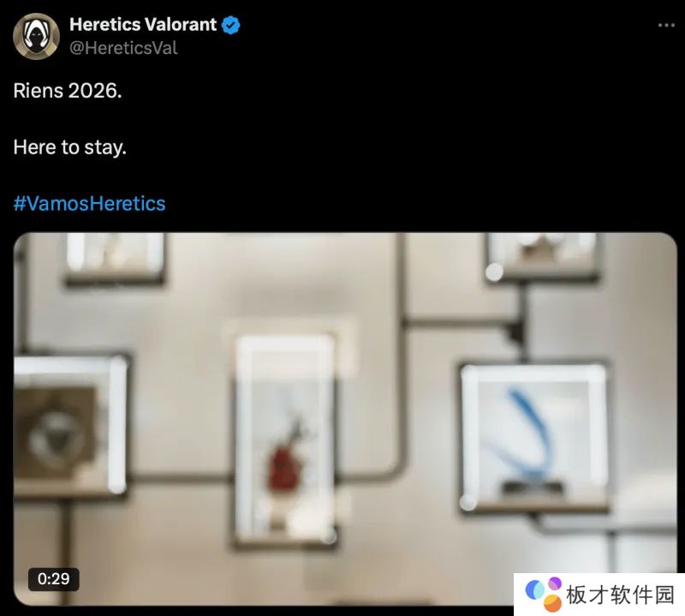Open the three-dot more options menu
Screen dimensions: 685x616
(x=666, y=26)
